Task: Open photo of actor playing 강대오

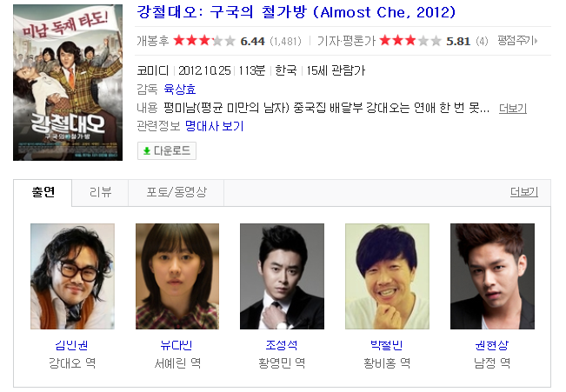Action: point(72,276)
